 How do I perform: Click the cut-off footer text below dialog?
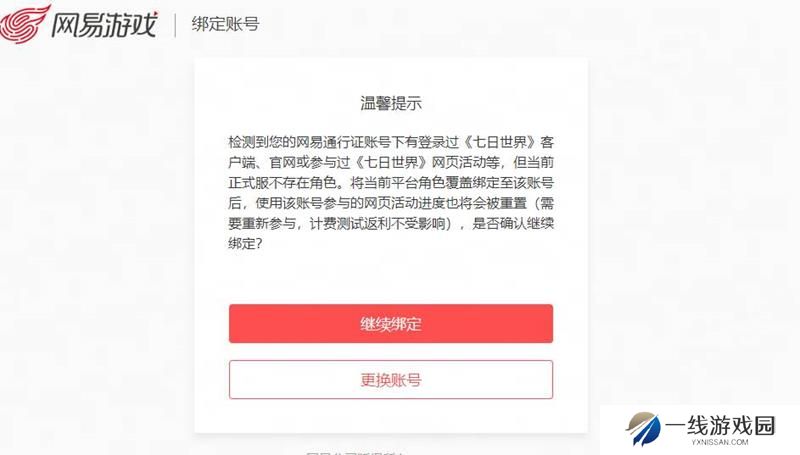356,452
